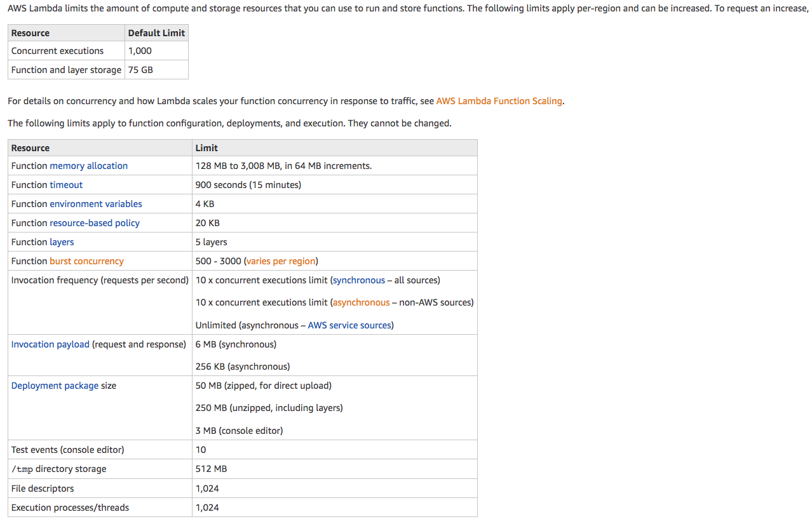Click the 128 MB to 3,008 MB value
Screen dimensions: 812x526
283,166
